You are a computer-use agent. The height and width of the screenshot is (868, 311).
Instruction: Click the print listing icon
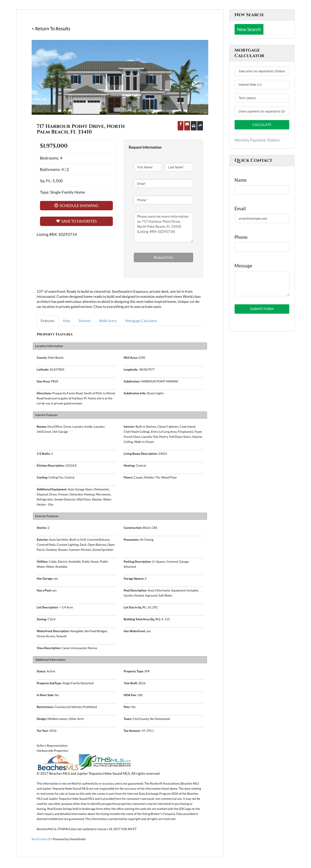point(194,126)
